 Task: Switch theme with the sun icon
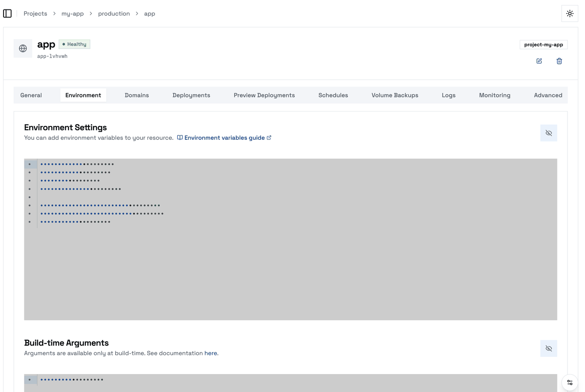570,13
